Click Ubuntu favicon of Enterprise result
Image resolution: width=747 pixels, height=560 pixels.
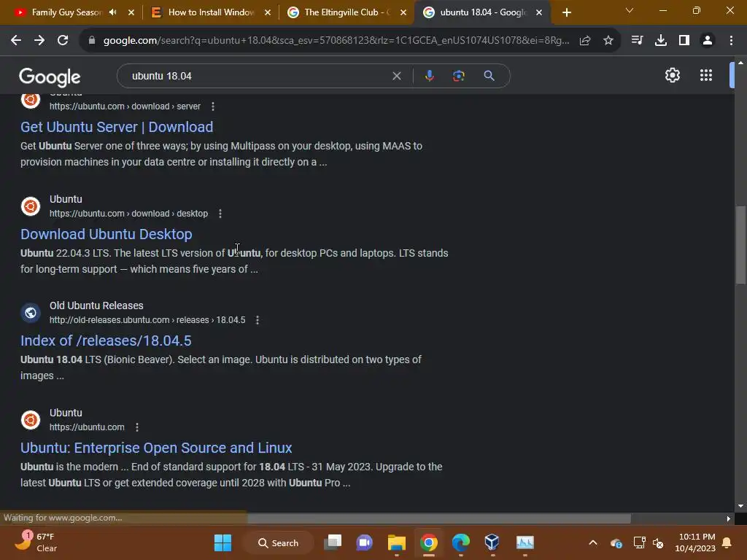(x=31, y=420)
